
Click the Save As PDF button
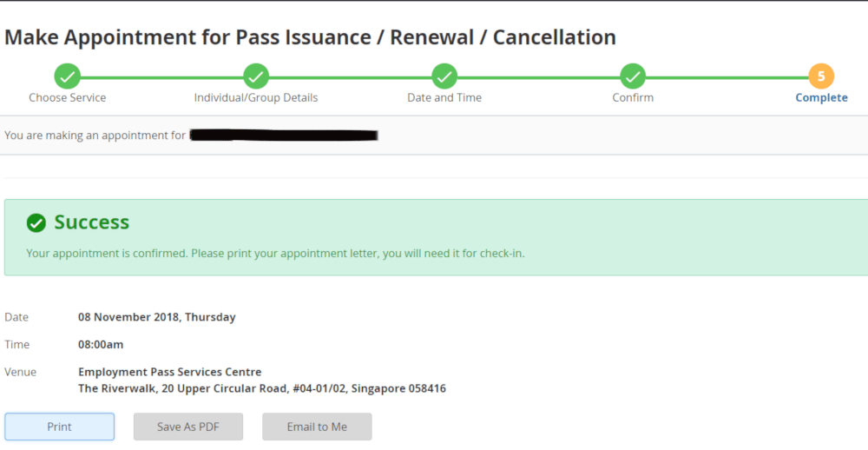[188, 427]
